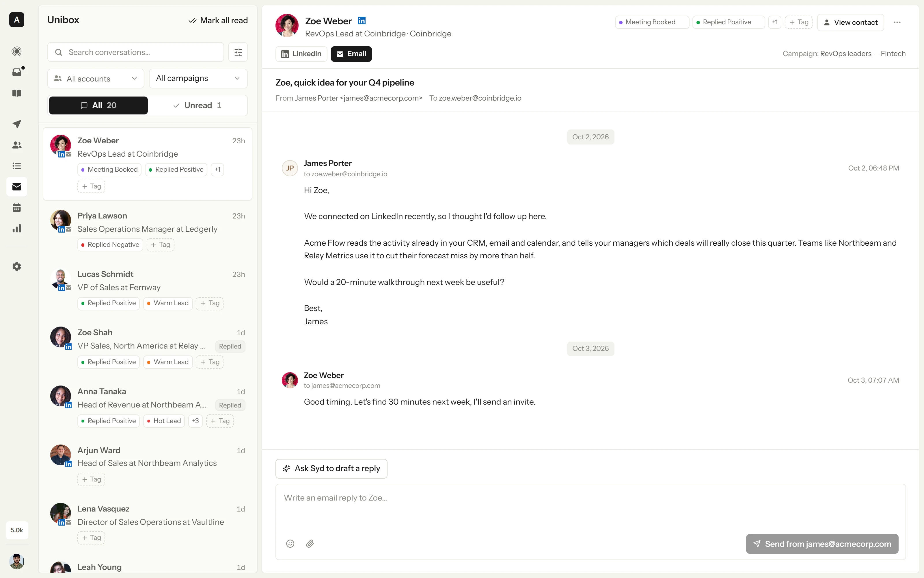Click the 5.0k credits badge

click(16, 530)
